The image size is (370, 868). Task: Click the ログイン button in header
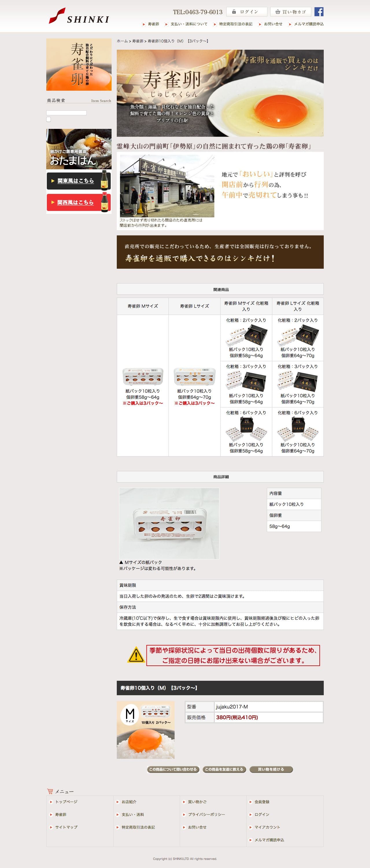pos(247,12)
